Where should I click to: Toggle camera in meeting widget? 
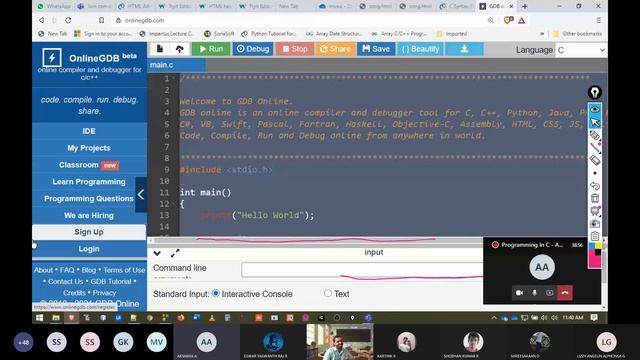click(519, 293)
